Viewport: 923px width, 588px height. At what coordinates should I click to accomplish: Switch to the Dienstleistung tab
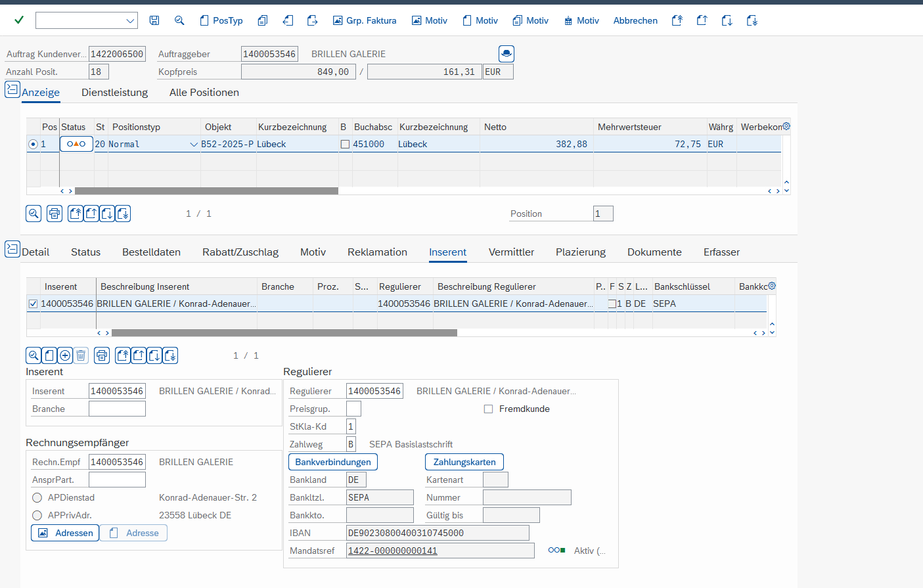coord(115,93)
